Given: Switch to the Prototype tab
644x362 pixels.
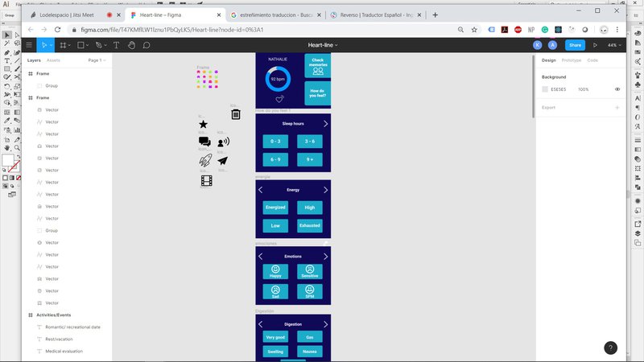Looking at the screenshot, I should [571, 60].
